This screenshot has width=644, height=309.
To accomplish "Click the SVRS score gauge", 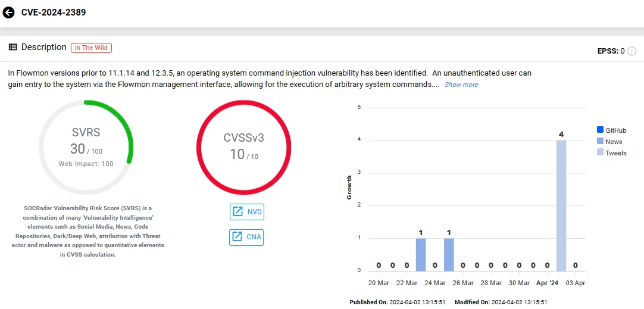I will coord(86,147).
